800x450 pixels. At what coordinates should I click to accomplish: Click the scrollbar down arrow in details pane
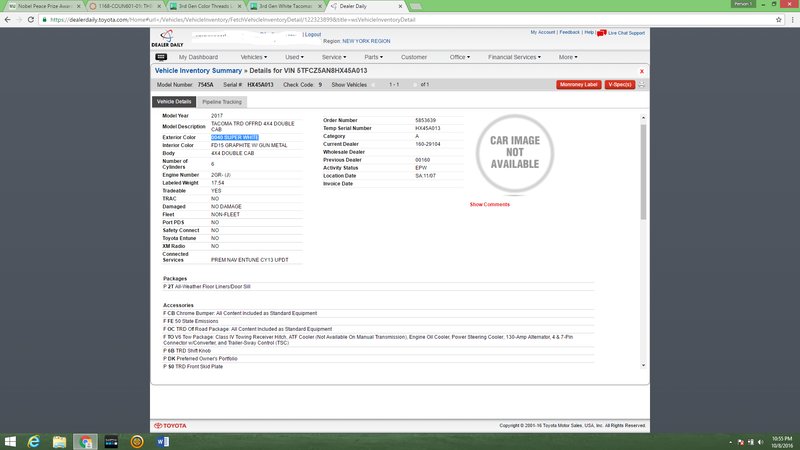pos(643,365)
